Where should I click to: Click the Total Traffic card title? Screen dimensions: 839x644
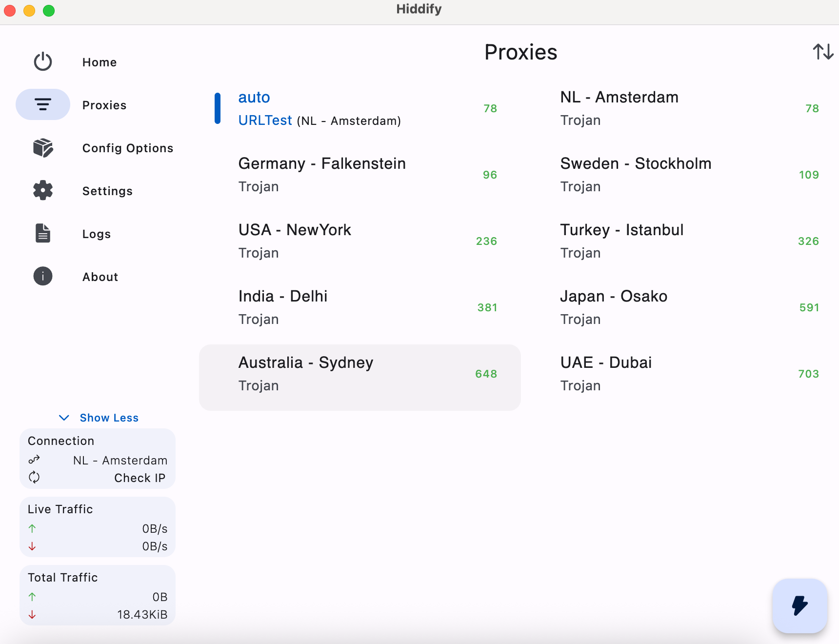[63, 578]
